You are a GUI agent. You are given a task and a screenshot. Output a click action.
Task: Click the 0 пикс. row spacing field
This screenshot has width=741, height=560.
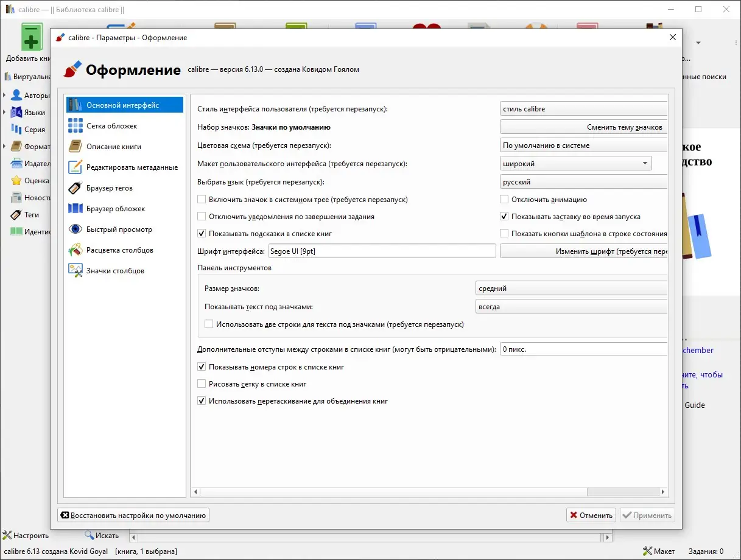[583, 349]
